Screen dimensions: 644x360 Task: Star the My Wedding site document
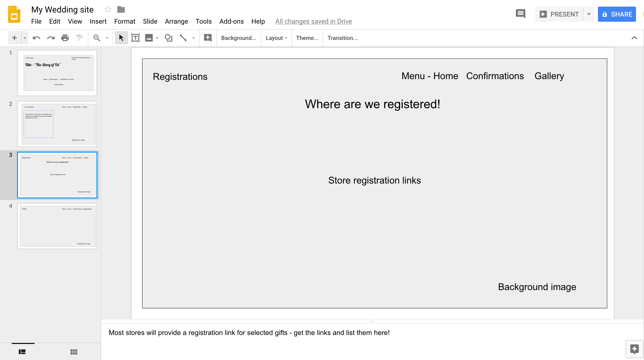pyautogui.click(x=108, y=9)
